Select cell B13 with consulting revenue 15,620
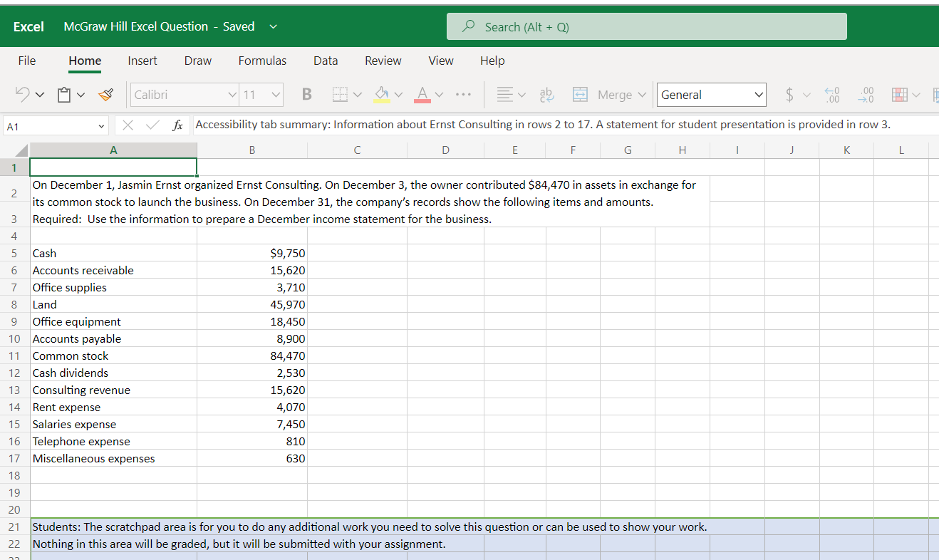This screenshot has height=560, width=939. coord(252,390)
